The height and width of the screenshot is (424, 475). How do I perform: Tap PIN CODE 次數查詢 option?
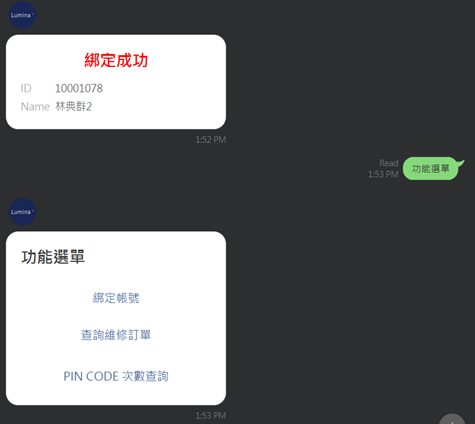pos(116,376)
